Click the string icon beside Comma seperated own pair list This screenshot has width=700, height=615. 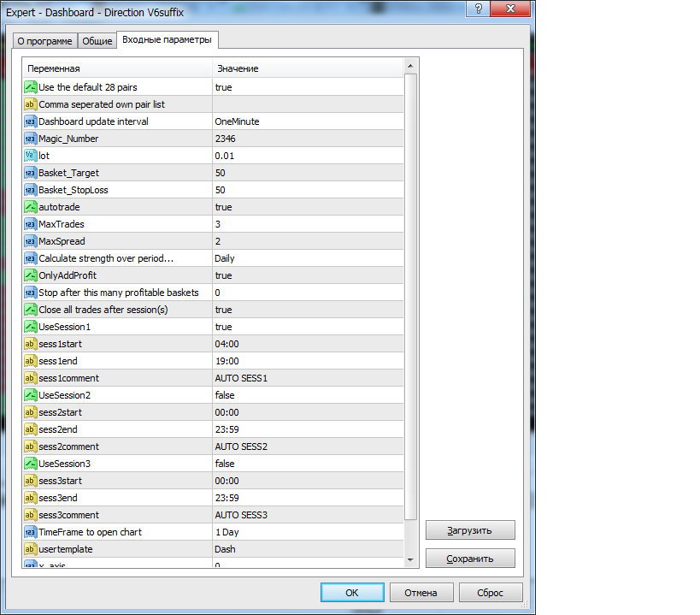click(31, 104)
